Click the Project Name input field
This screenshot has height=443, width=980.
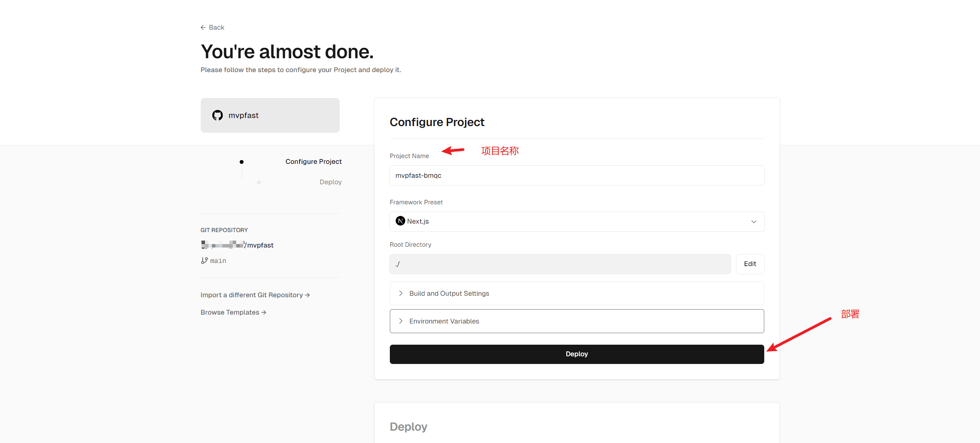(x=577, y=175)
